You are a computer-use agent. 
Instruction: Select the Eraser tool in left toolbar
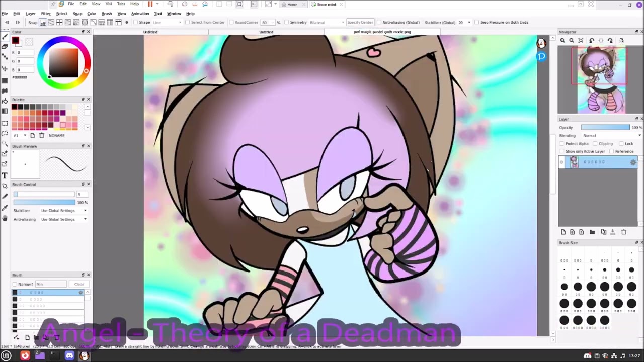(x=5, y=46)
